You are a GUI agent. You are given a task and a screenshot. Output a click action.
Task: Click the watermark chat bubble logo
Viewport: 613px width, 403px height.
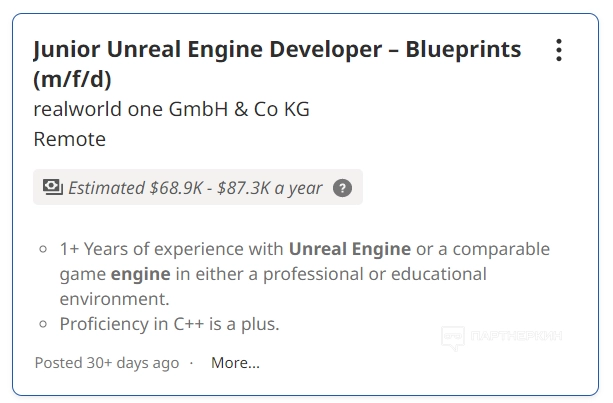453,337
